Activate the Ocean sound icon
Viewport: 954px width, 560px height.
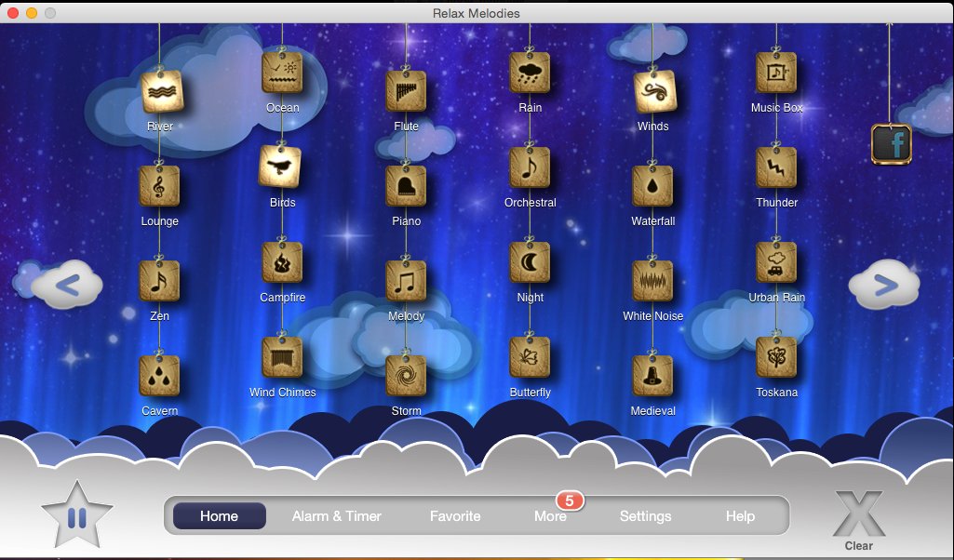pos(282,73)
